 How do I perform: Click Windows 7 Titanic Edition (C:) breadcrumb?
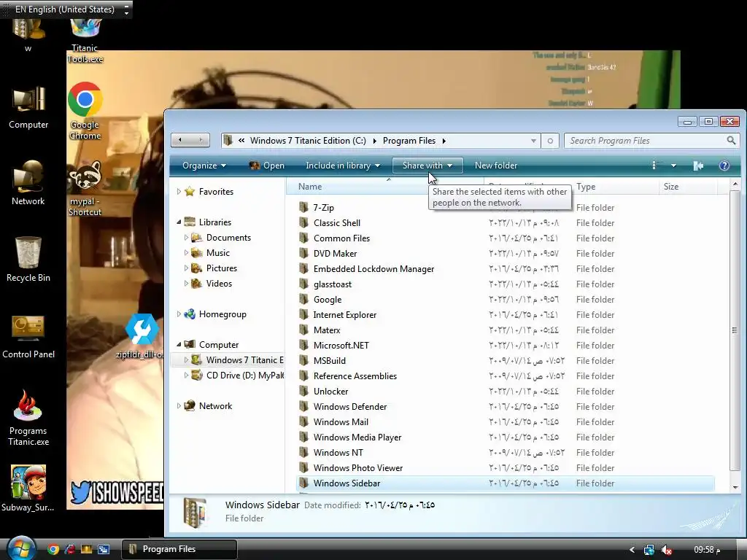tap(308, 141)
